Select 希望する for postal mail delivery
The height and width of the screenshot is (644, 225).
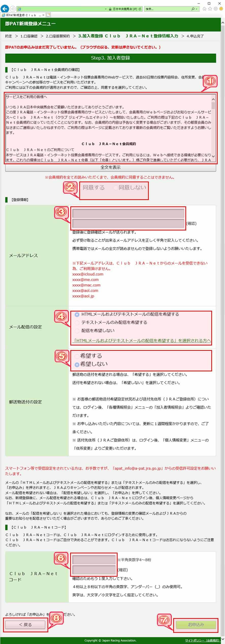click(77, 356)
